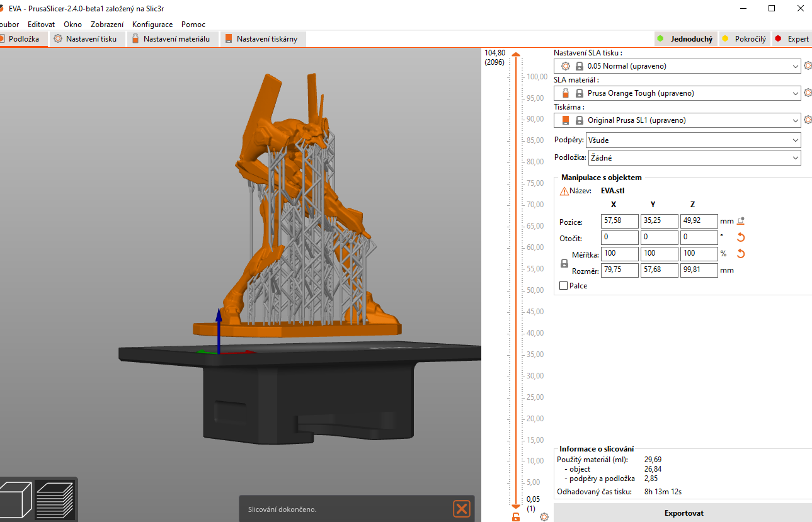Toggle the scale ratio lock
Image resolution: width=812 pixels, height=522 pixels.
pos(564,263)
